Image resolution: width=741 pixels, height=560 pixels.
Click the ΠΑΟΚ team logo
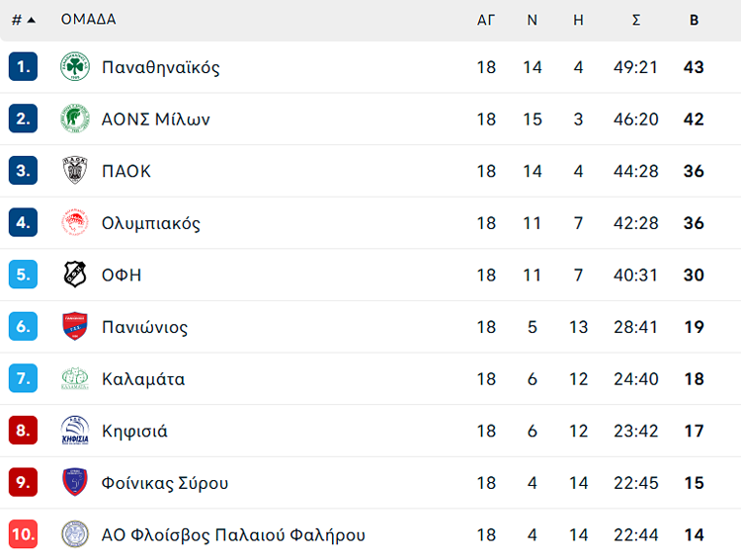(75, 171)
